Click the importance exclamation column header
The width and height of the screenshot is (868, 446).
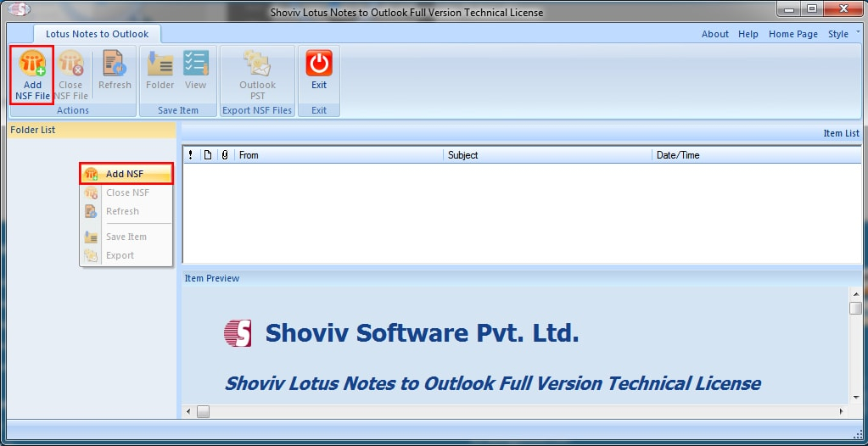pyautogui.click(x=191, y=155)
